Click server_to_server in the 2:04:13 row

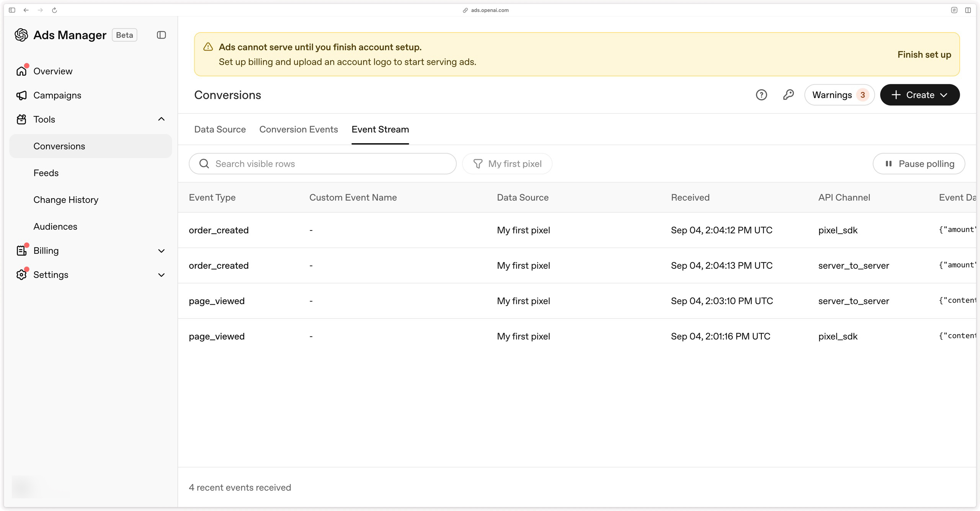click(x=854, y=266)
